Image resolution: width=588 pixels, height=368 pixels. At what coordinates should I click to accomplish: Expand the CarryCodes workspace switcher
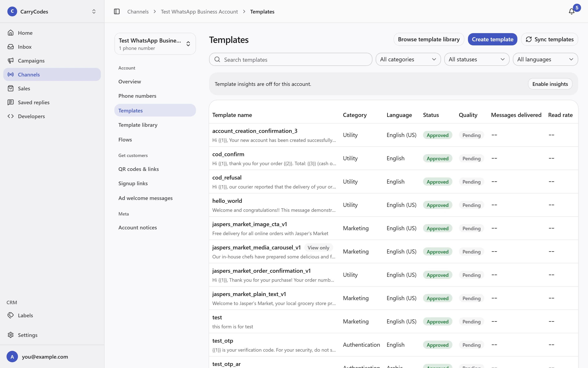(94, 11)
